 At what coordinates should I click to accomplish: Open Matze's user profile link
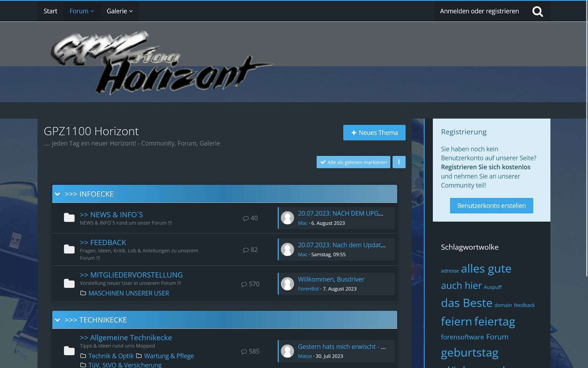[x=305, y=356]
